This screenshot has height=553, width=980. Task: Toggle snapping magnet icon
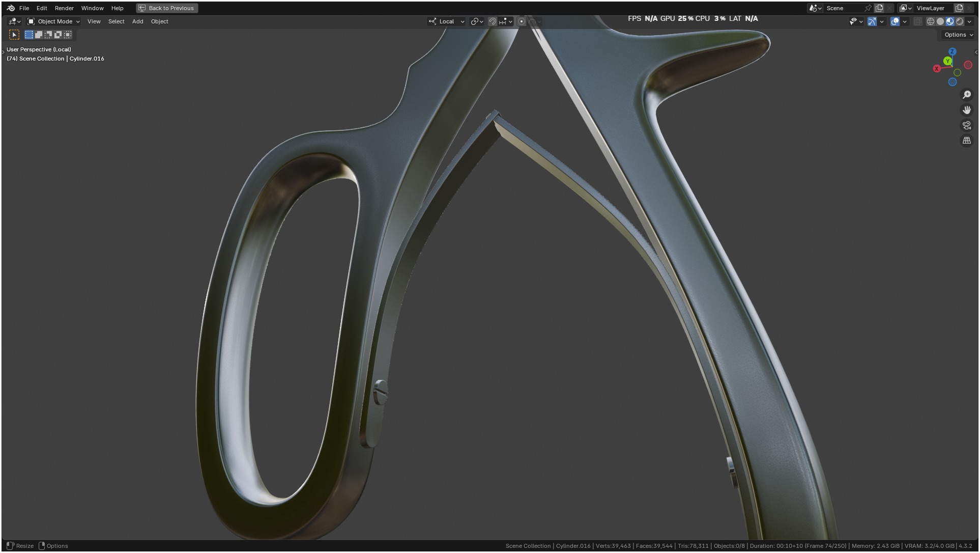click(492, 21)
